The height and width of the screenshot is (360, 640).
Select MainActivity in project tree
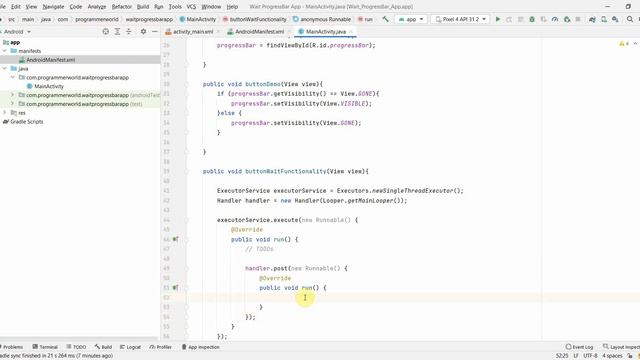click(x=49, y=86)
